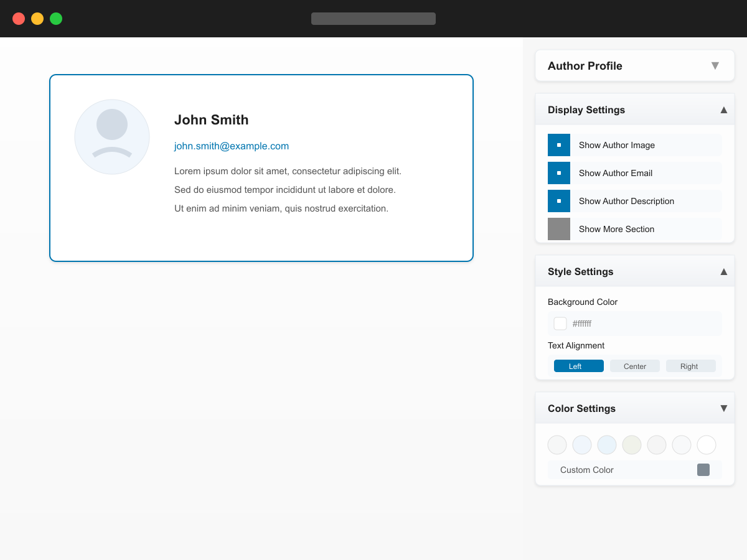
Task: Click the Show Author Email label
Action: point(616,173)
